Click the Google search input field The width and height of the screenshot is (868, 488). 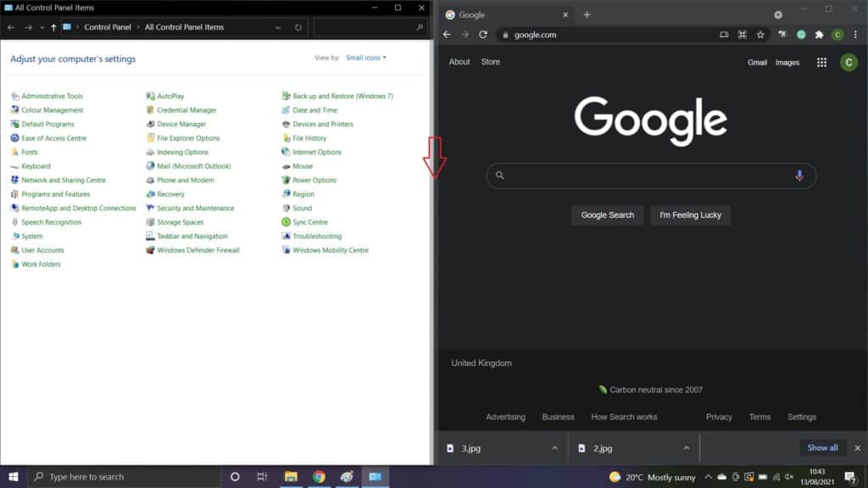(x=644, y=175)
